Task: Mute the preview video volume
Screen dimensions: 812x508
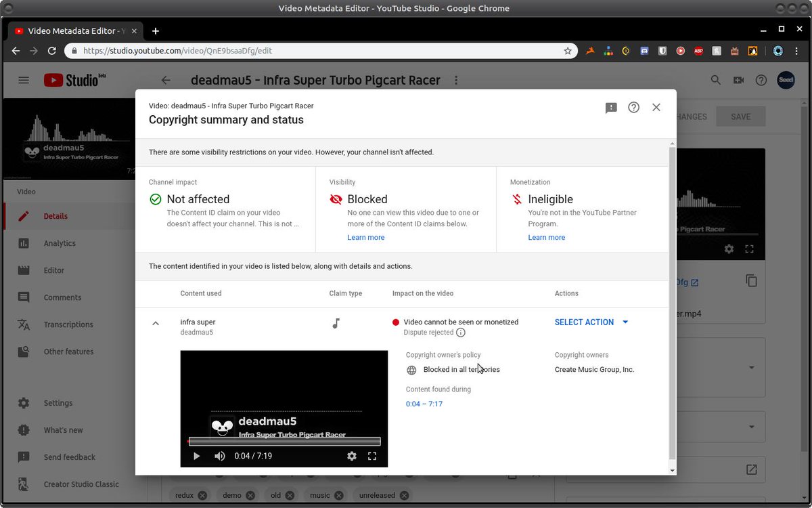Action: pos(219,457)
